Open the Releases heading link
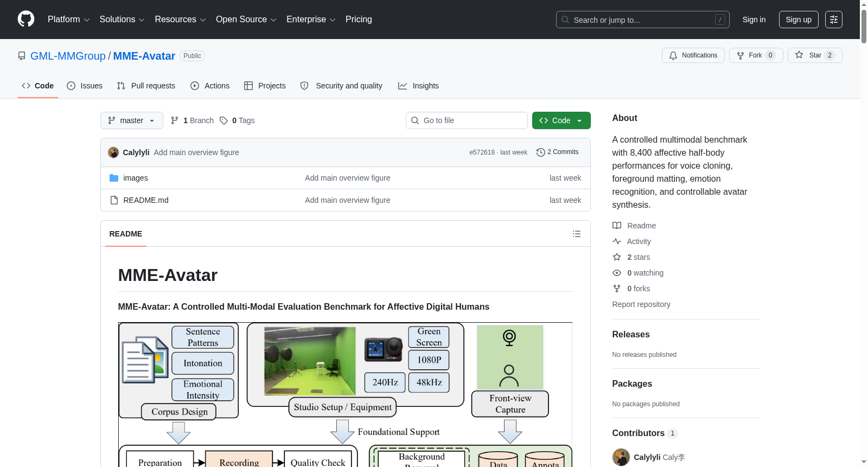The height and width of the screenshot is (467, 868). [631, 335]
